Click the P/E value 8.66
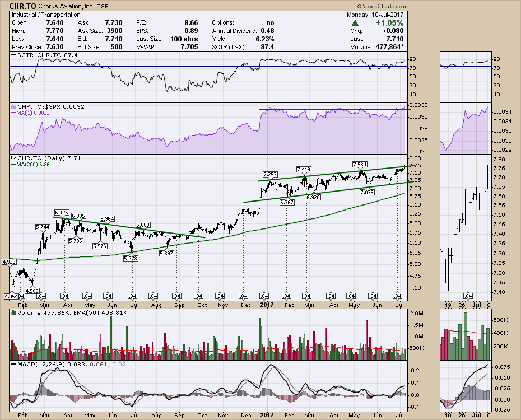521x420 pixels. tap(191, 23)
